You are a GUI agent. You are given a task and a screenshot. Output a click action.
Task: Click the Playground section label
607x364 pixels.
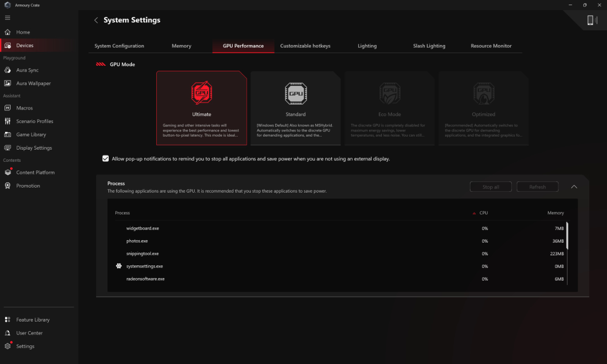coord(14,58)
